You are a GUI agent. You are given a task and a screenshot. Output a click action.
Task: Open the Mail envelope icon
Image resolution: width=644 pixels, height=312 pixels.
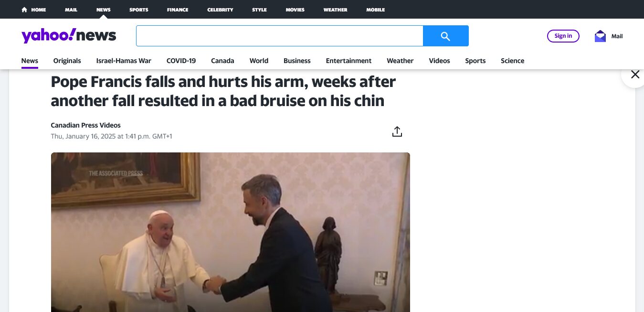coord(600,36)
